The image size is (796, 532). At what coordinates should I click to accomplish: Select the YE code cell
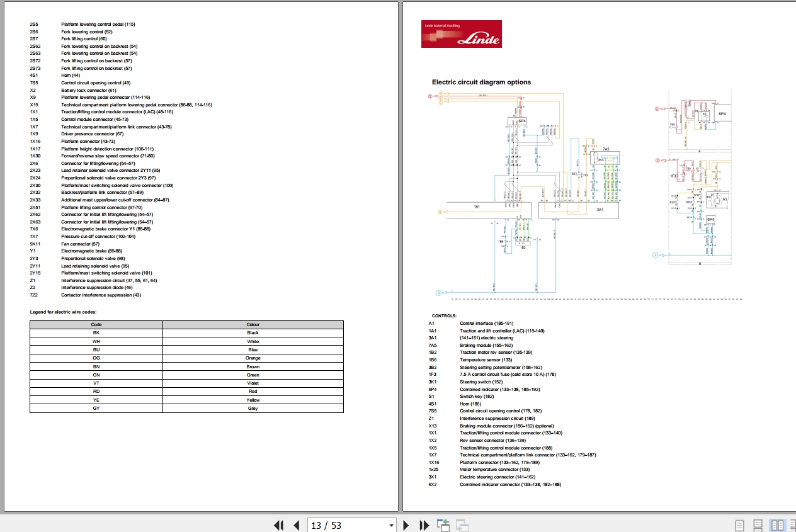point(96,400)
